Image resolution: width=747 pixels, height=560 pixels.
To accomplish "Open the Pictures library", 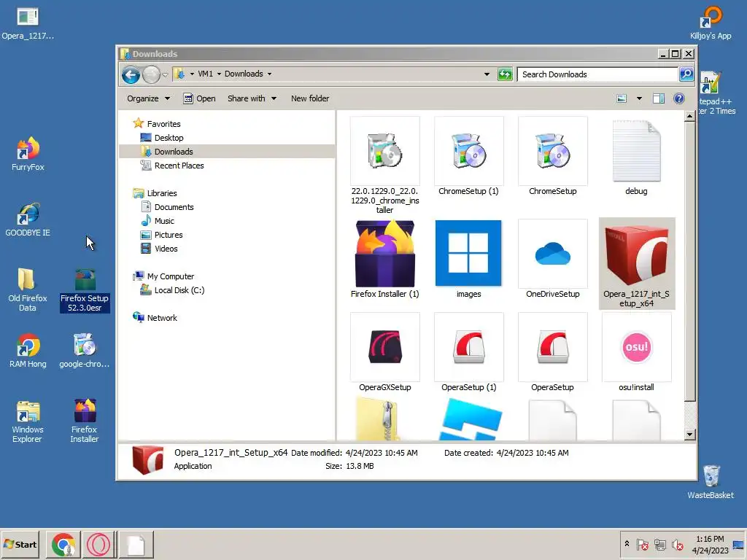I will [x=169, y=235].
